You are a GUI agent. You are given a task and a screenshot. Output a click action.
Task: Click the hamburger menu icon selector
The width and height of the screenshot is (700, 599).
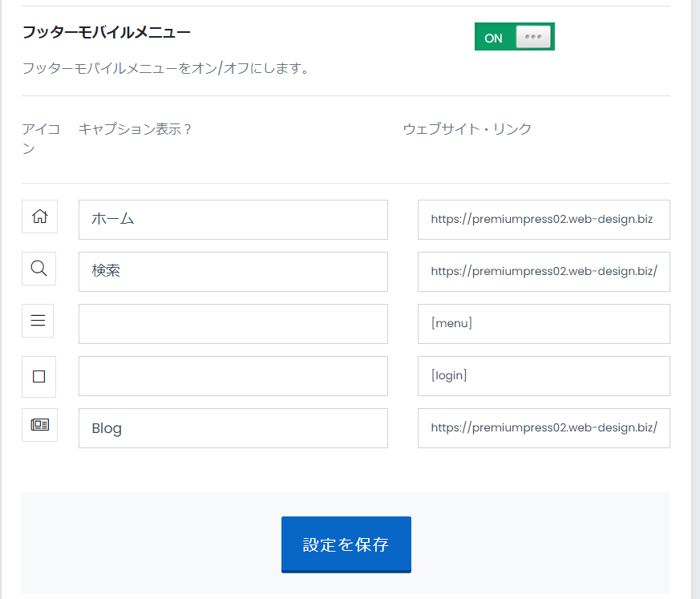pos(38,321)
